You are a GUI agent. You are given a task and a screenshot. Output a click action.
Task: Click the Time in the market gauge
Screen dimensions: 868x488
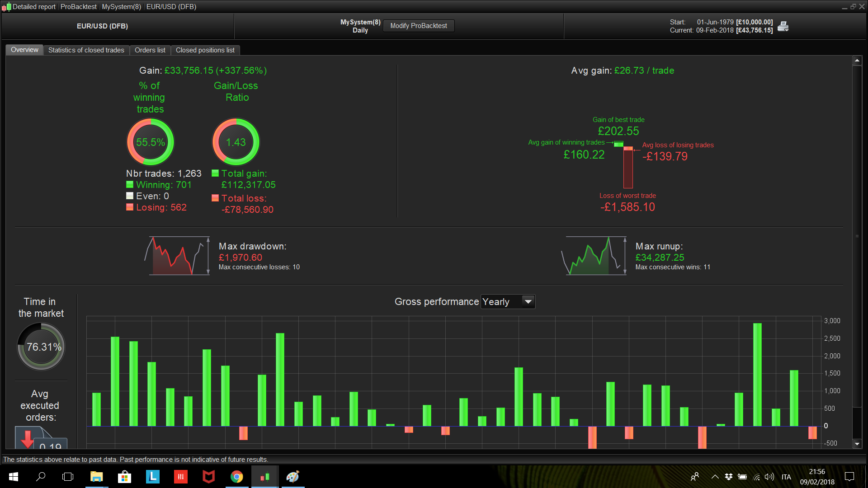point(41,347)
